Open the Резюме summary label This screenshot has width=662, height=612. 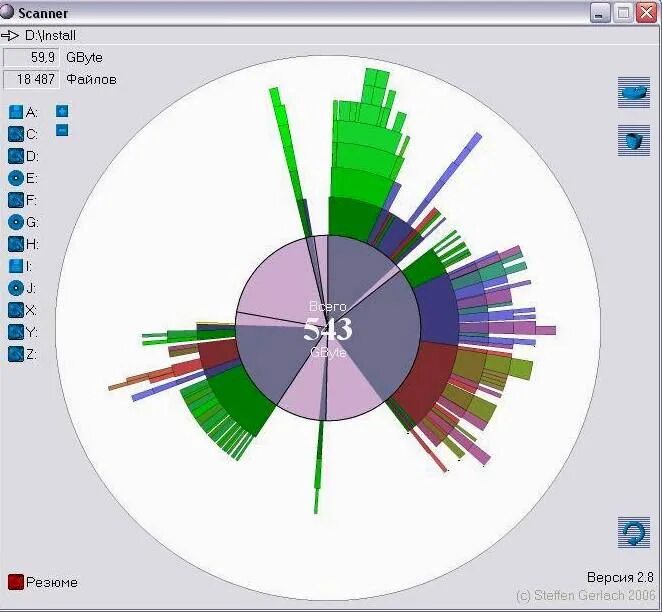[52, 582]
